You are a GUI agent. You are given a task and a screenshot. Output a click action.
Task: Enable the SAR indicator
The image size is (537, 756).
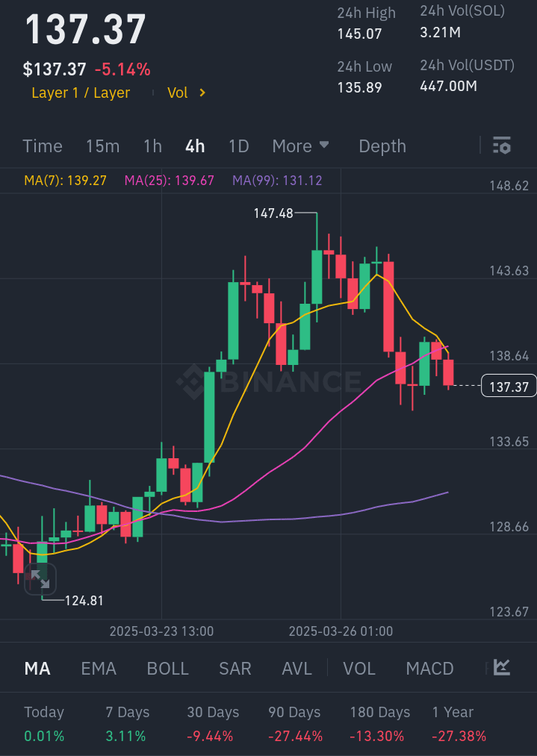[235, 668]
